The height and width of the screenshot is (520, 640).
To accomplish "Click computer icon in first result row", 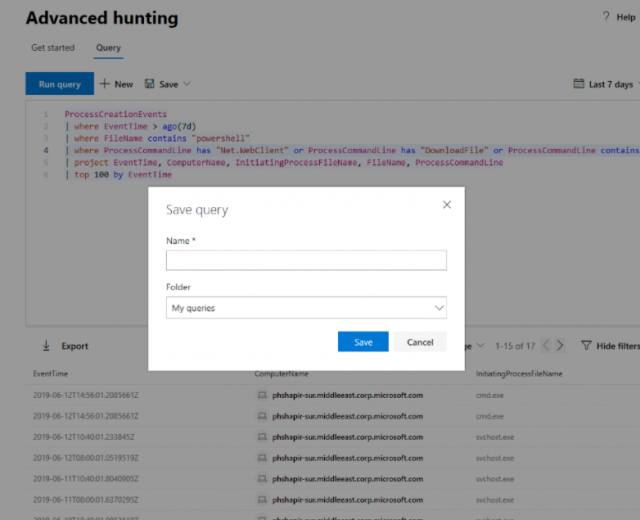I will [x=261, y=395].
